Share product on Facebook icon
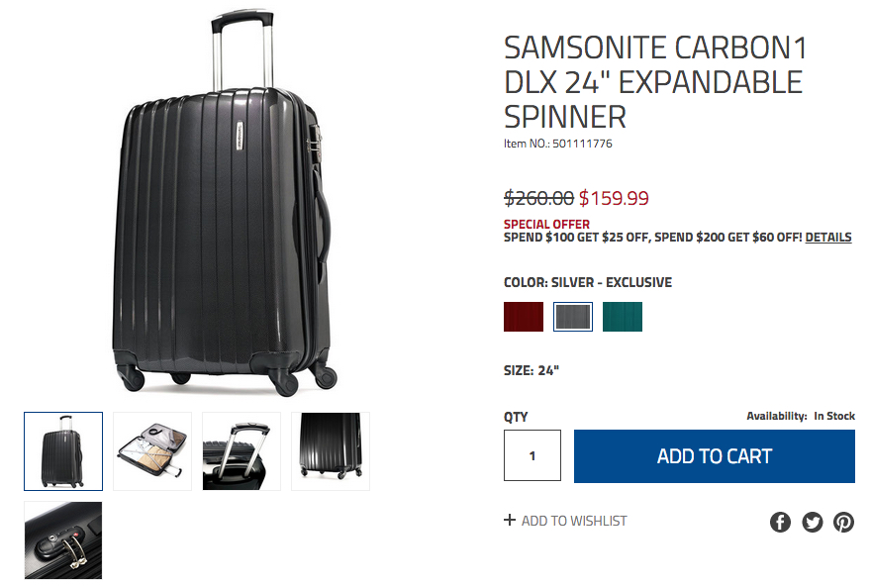 (x=780, y=522)
